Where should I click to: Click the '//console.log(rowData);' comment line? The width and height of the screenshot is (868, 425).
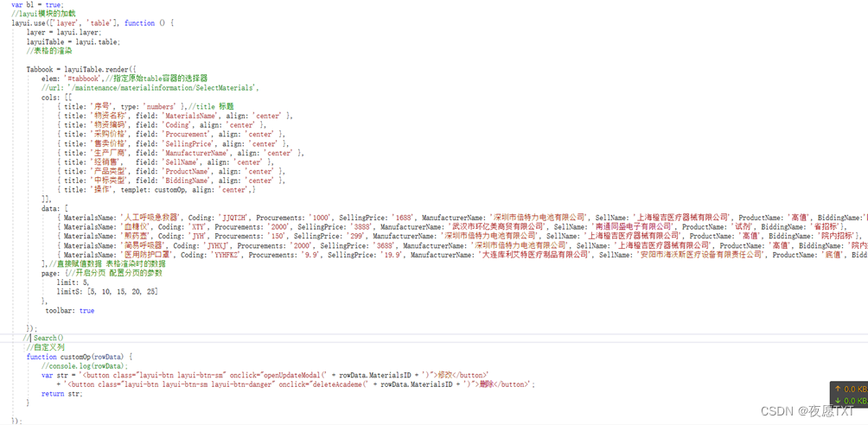[x=84, y=365]
